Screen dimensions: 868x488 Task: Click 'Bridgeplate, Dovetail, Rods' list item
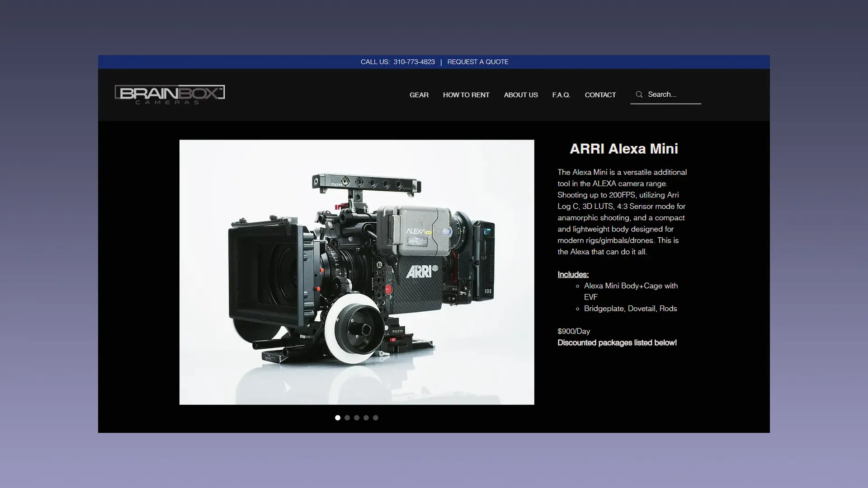click(x=630, y=309)
